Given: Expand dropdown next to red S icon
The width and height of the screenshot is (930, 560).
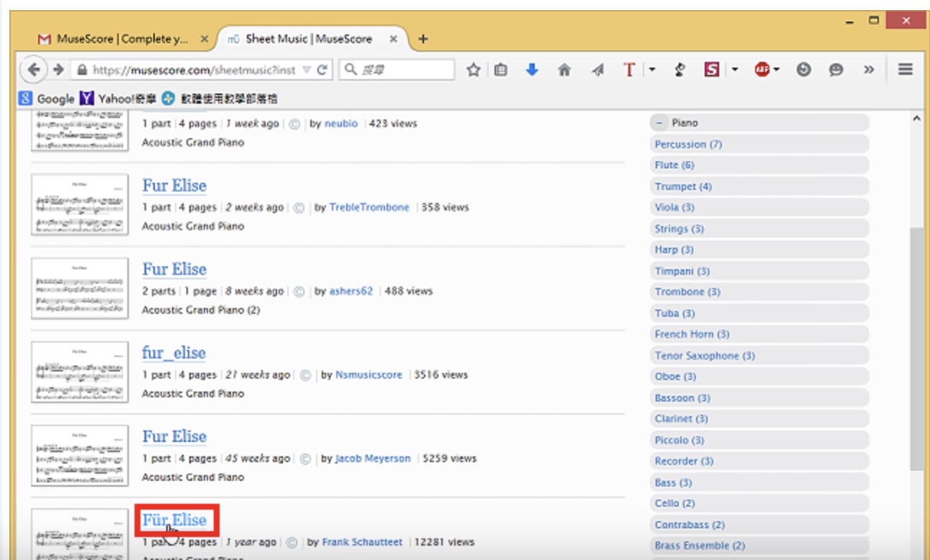Looking at the screenshot, I should pyautogui.click(x=735, y=70).
